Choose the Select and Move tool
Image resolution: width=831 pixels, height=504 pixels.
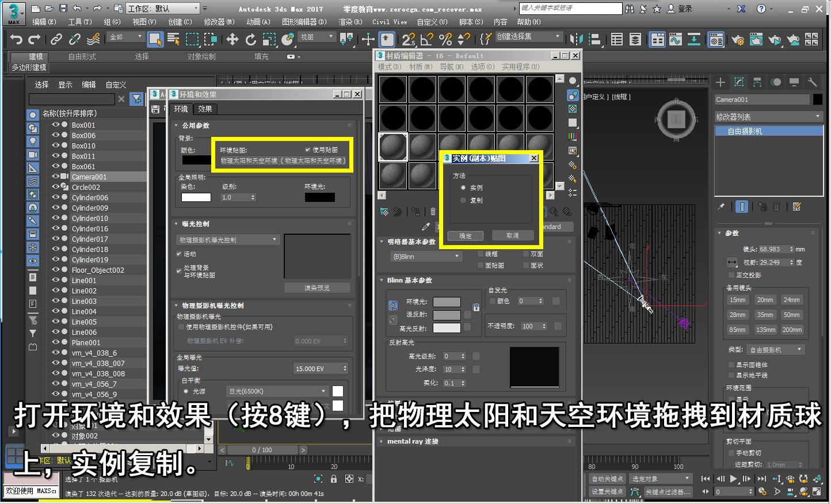[232, 39]
